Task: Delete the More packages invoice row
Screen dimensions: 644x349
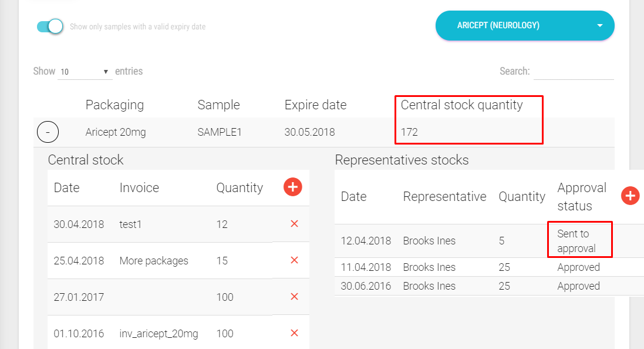Action: pos(294,260)
